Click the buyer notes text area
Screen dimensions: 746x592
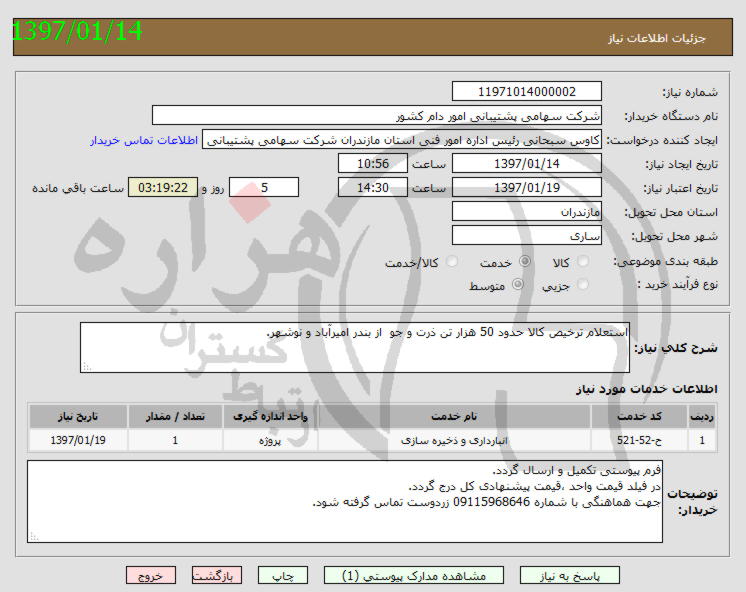pos(345,501)
